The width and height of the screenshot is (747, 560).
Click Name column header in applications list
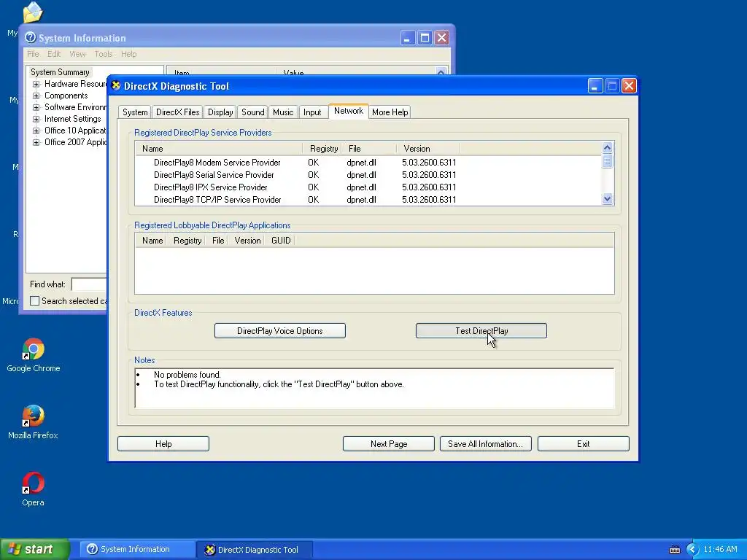pos(152,241)
